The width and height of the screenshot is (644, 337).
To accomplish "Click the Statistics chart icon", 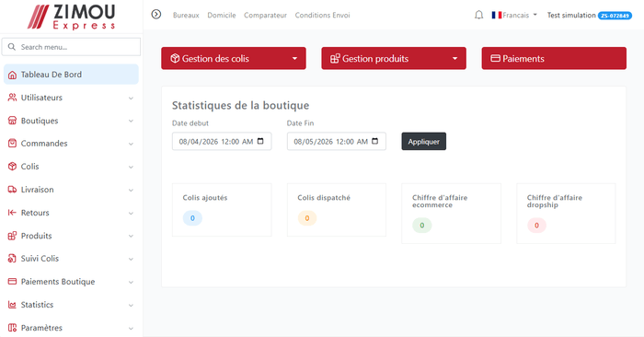I will (12, 305).
